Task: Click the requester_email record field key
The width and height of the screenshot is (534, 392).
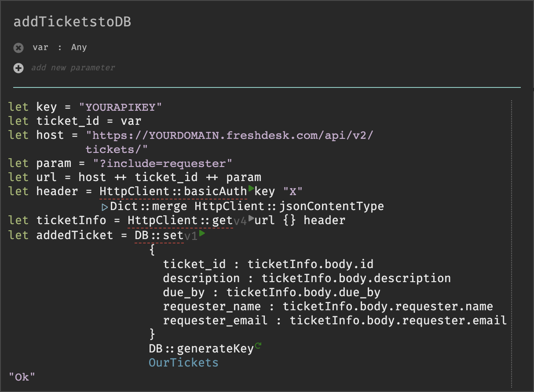Action: point(215,320)
